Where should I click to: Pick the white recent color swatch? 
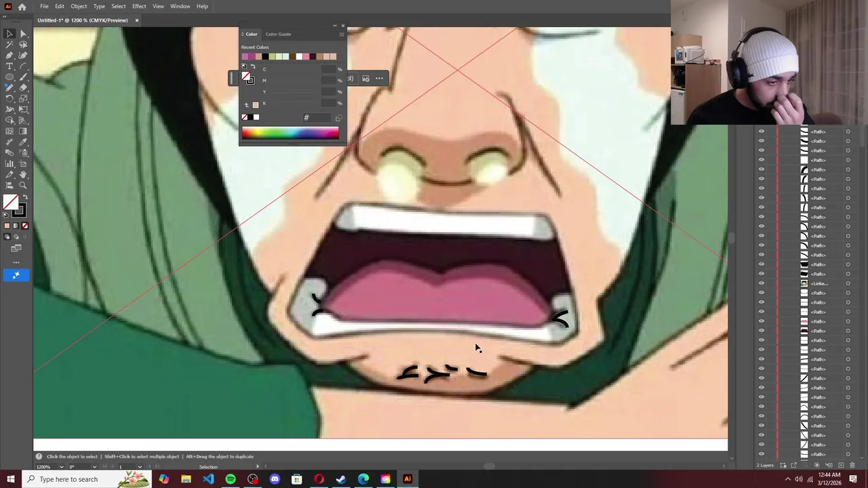pos(299,56)
